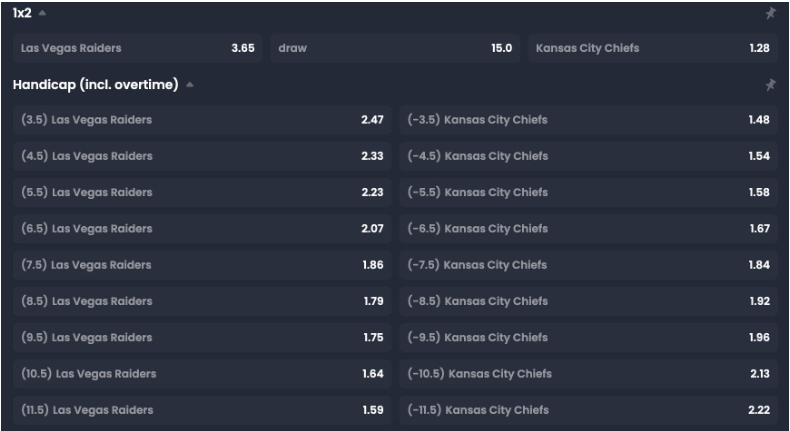Select (-6.5) Kansas City Chiefs at 1.67
Viewport: 790px width, 431px height.
(x=588, y=229)
